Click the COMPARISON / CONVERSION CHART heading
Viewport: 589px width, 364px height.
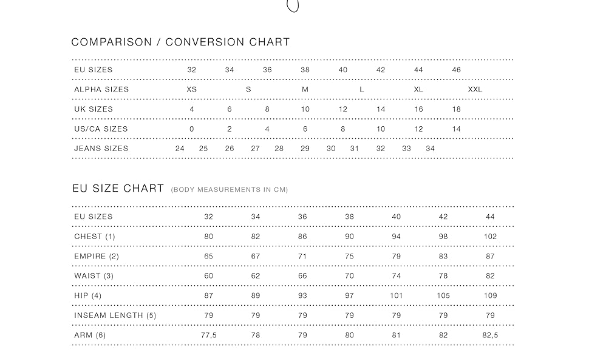[180, 42]
